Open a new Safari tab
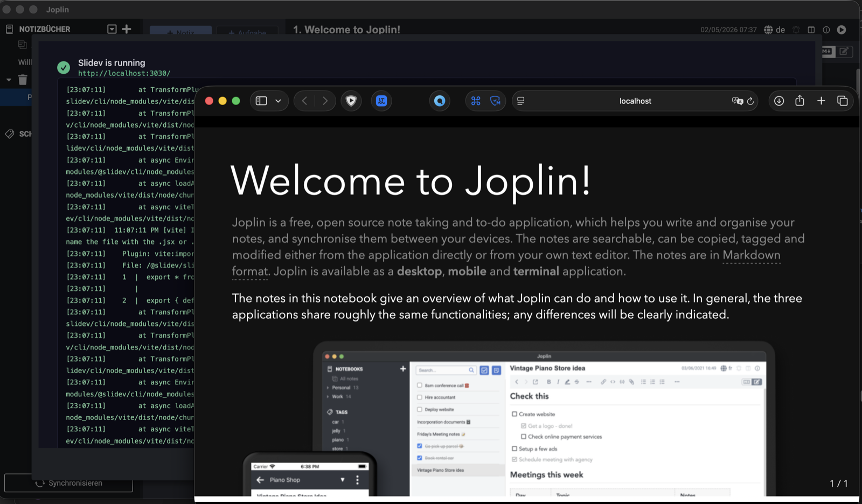Viewport: 862px width, 504px height. point(821,101)
